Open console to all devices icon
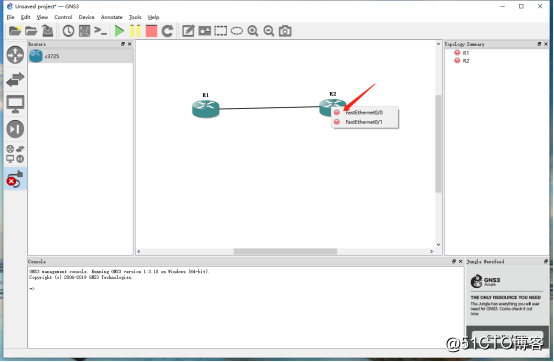Viewport: 554px width, 362px height. click(x=101, y=31)
